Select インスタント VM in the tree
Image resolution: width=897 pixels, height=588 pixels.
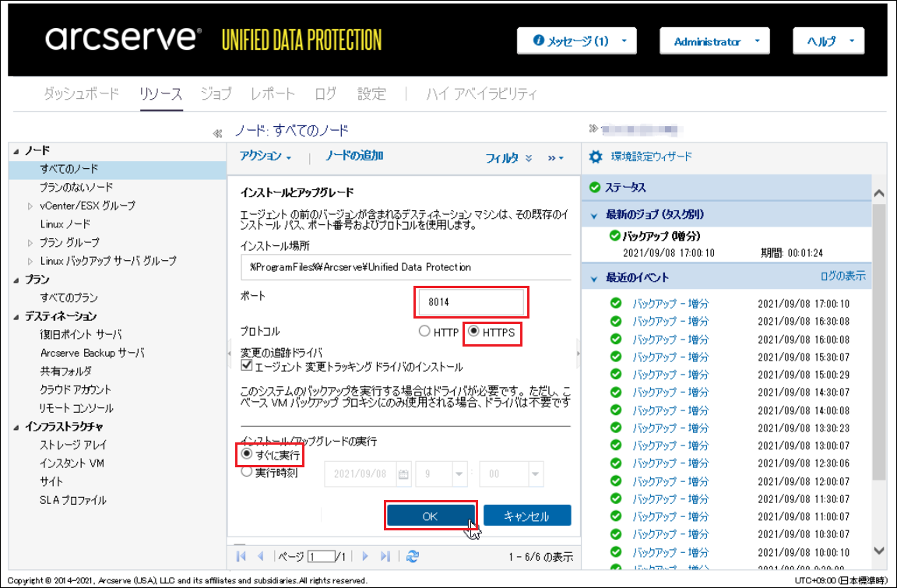[x=72, y=463]
